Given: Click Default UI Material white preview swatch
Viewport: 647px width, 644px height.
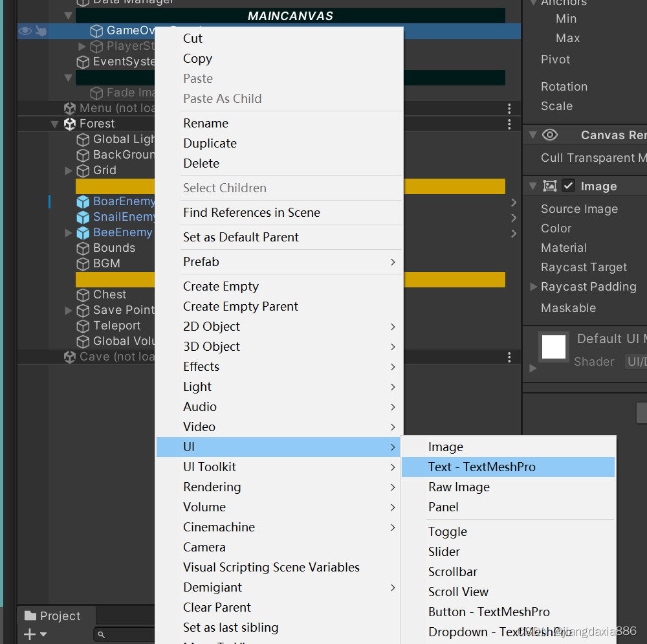Looking at the screenshot, I should pyautogui.click(x=553, y=347).
